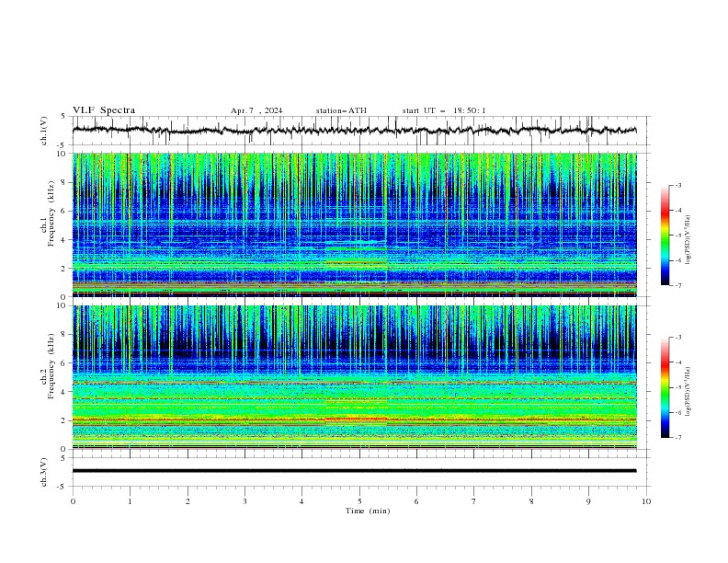Click the time axis tick label "8"
The height and width of the screenshot is (563, 728).
[x=531, y=501]
